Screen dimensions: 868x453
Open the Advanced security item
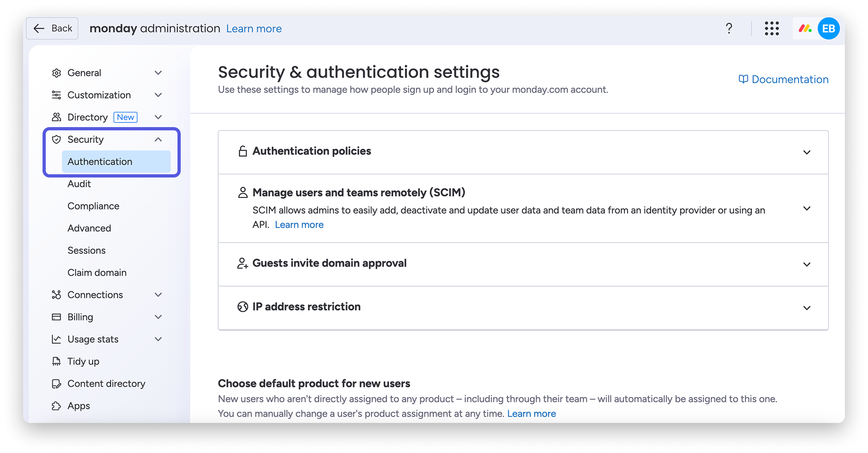pos(89,228)
